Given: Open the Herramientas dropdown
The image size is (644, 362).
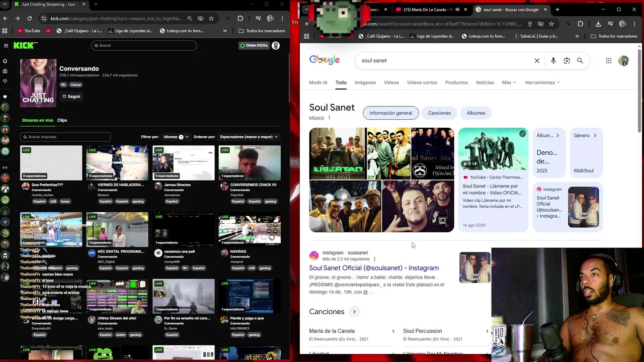Looking at the screenshot, I should pos(542,82).
